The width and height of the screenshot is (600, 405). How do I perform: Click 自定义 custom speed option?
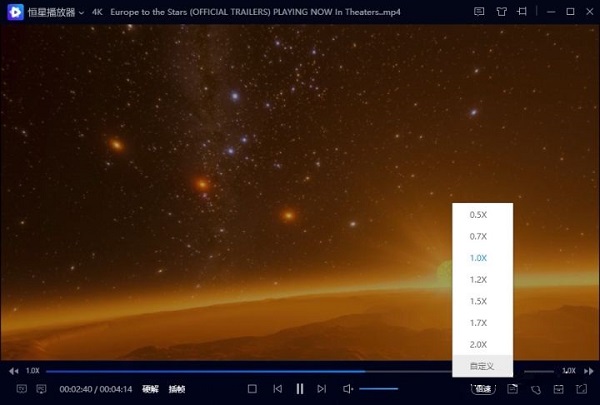click(x=483, y=367)
